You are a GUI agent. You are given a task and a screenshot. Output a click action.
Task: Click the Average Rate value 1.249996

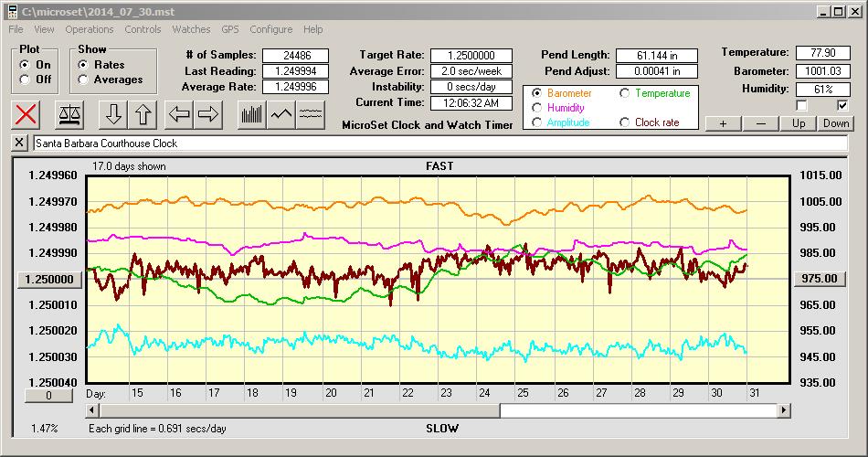[x=296, y=87]
